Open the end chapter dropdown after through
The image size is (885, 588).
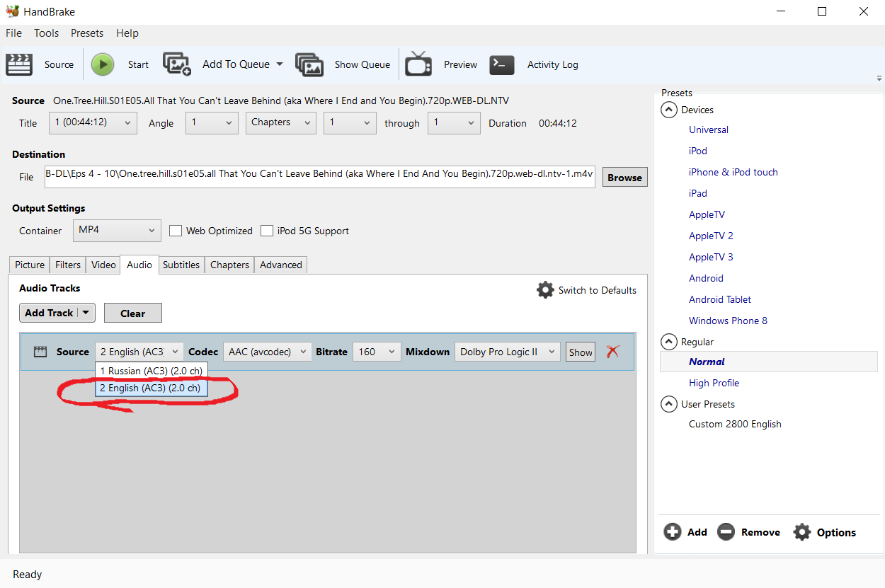tap(455, 122)
